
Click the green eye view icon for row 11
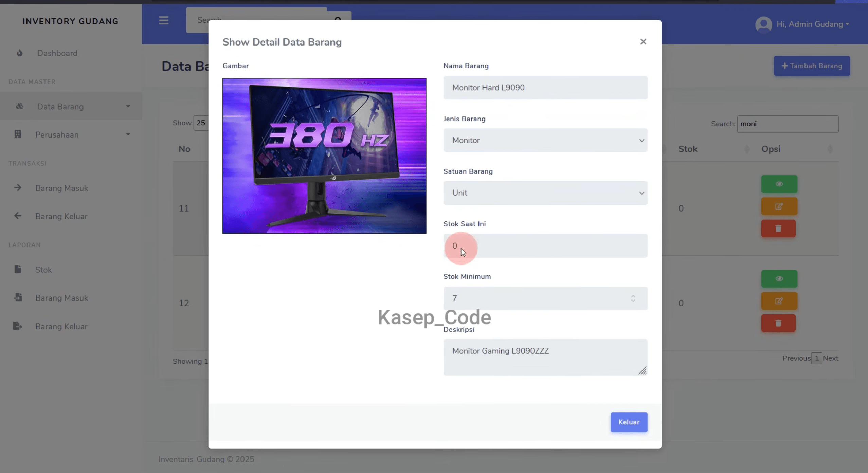coord(779,184)
